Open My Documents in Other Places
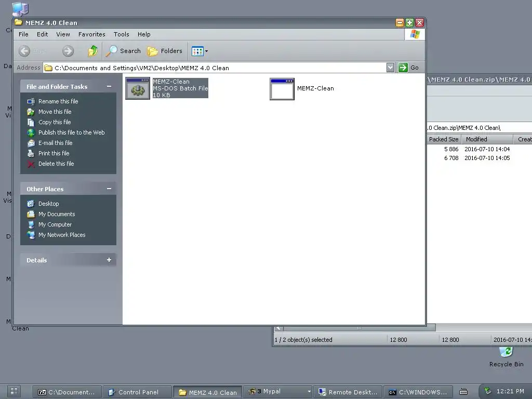 [x=56, y=214]
